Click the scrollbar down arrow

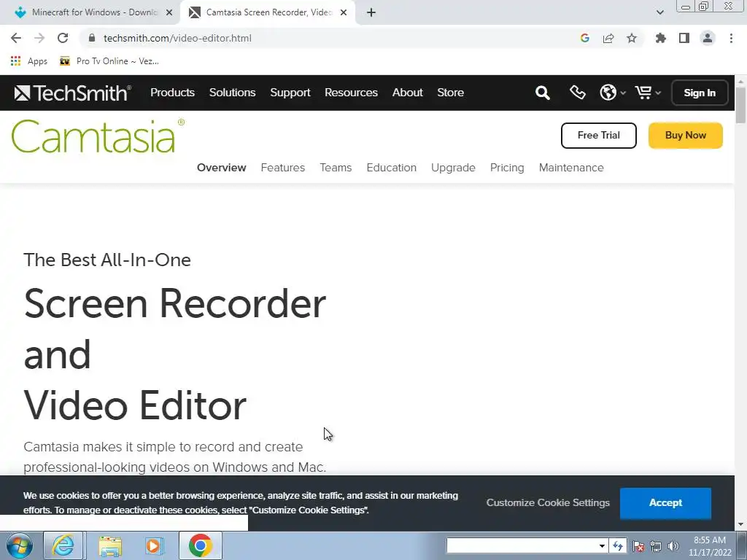click(741, 525)
